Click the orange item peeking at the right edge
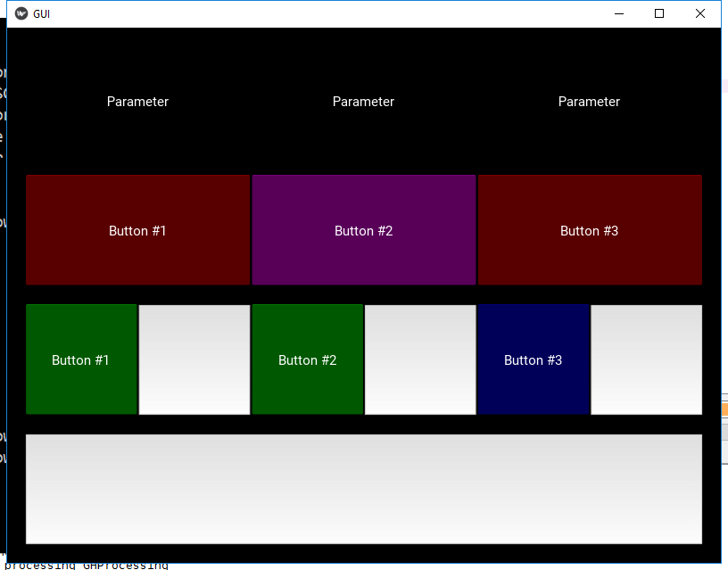 (724, 409)
